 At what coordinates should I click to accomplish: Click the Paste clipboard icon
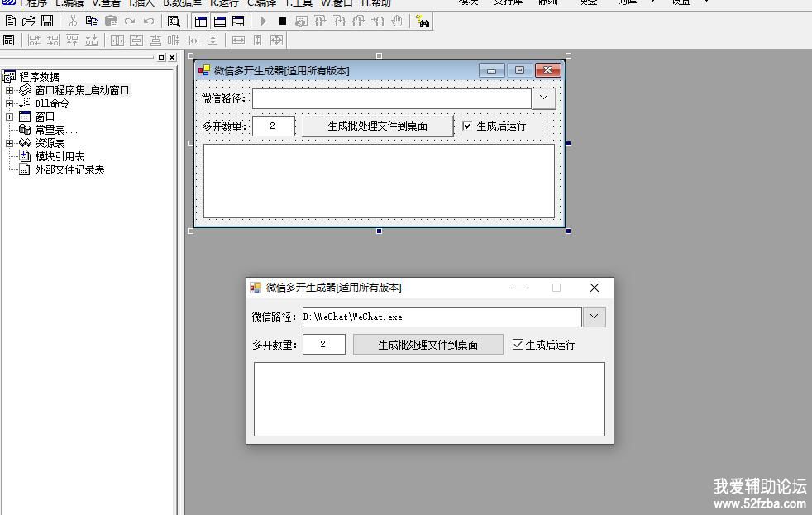(111, 21)
